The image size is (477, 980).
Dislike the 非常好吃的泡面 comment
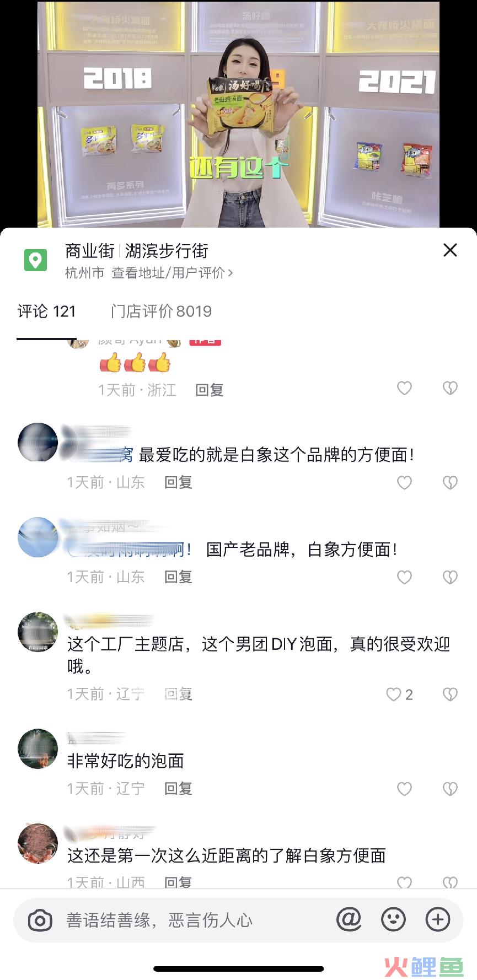click(x=451, y=789)
